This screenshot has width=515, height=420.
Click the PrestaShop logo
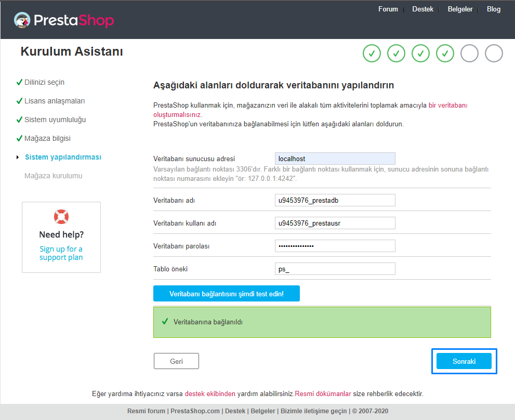pyautogui.click(x=64, y=20)
